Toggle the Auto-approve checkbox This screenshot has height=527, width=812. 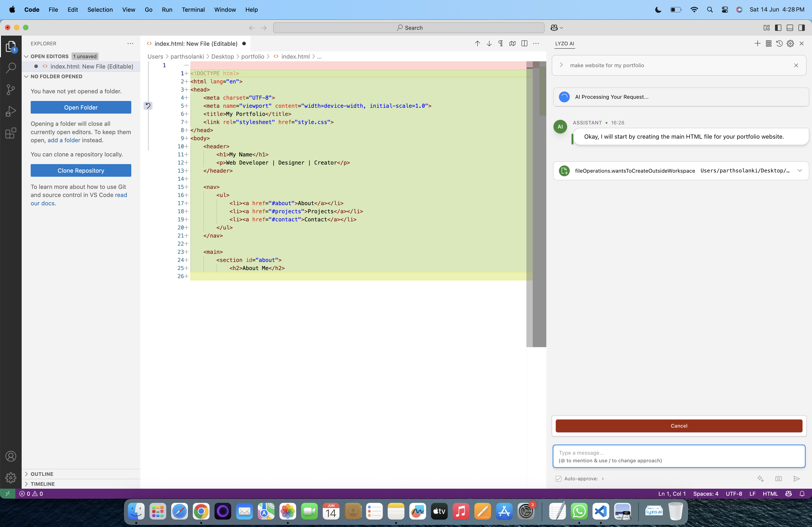pyautogui.click(x=558, y=479)
